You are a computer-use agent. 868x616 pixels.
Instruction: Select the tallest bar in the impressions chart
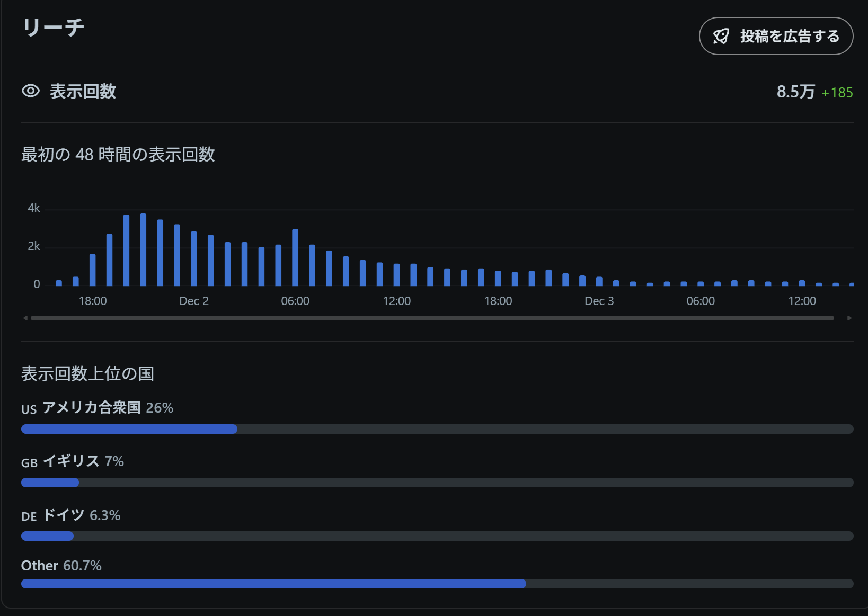tap(143, 249)
